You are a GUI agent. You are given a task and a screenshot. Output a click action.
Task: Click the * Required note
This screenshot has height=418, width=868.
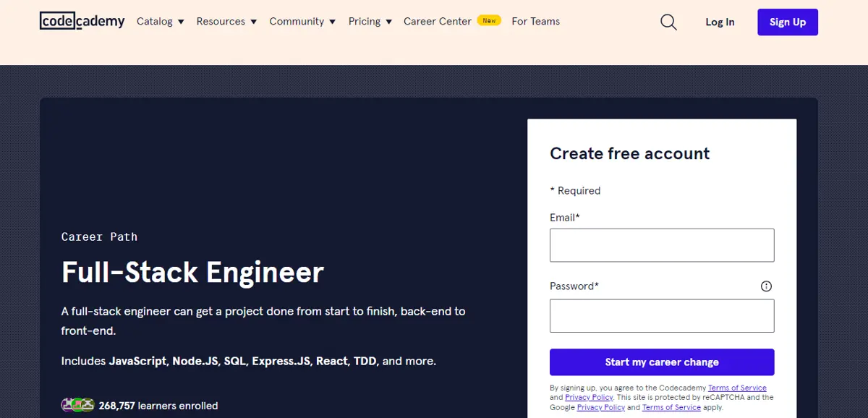[x=575, y=191]
